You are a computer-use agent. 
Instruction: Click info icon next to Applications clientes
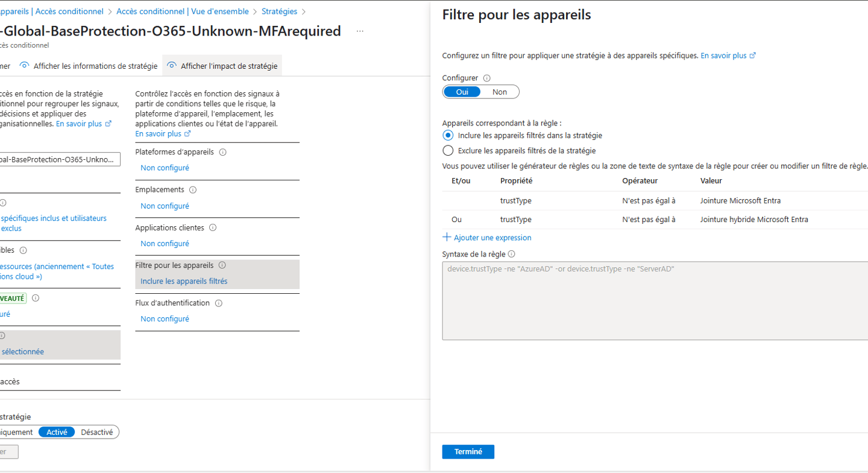213,227
